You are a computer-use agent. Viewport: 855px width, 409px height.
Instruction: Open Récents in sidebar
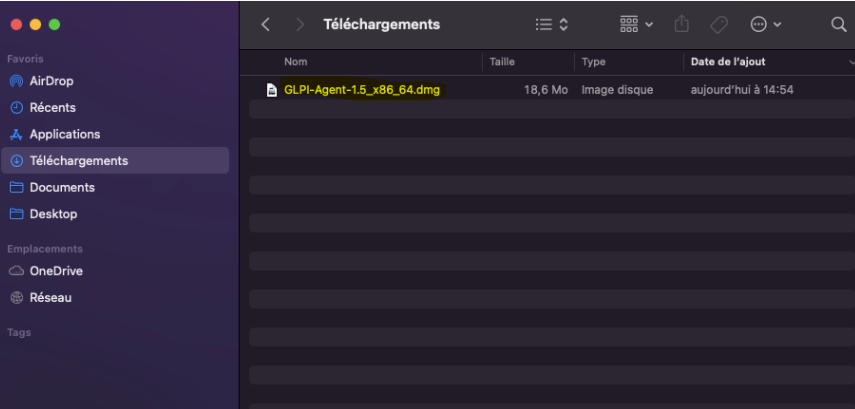coord(115,108)
